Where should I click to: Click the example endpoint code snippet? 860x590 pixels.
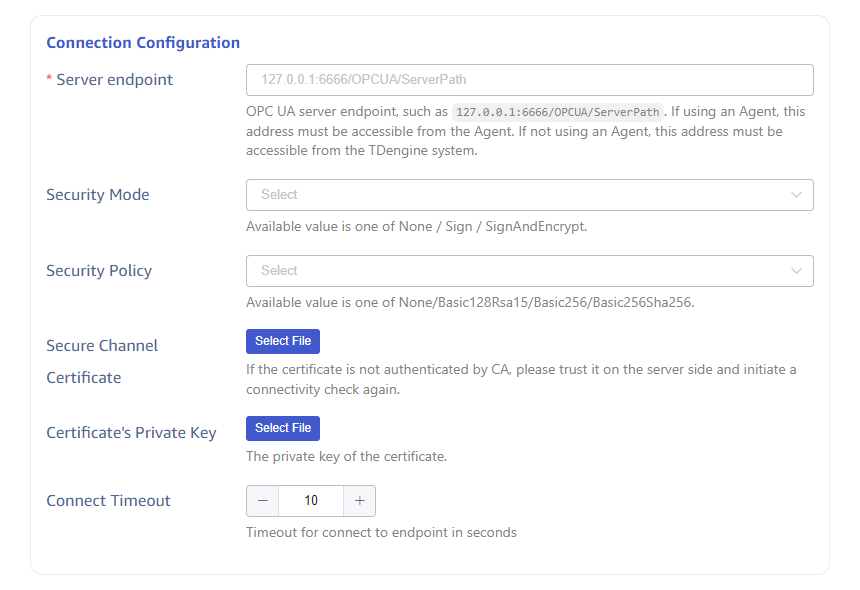pyautogui.click(x=558, y=112)
